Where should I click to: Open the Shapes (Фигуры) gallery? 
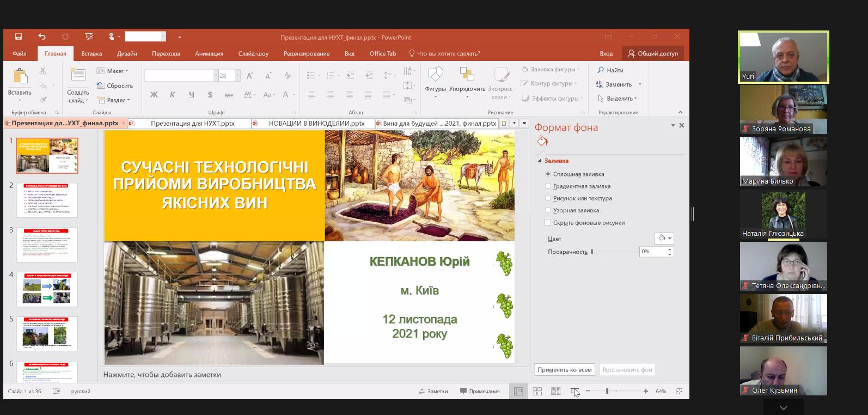point(435,76)
